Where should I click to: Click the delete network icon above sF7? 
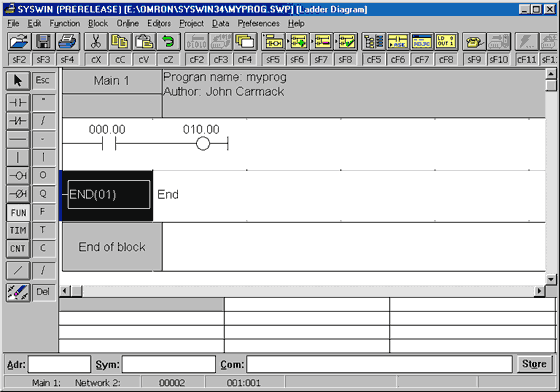[x=322, y=42]
